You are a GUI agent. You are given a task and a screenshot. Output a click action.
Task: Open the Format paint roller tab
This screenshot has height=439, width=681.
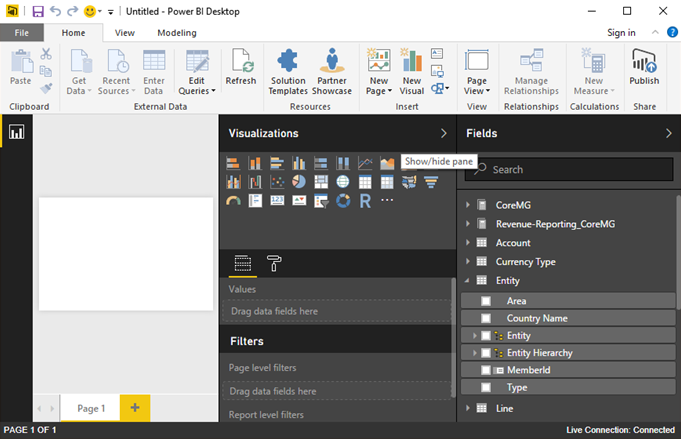coord(273,264)
